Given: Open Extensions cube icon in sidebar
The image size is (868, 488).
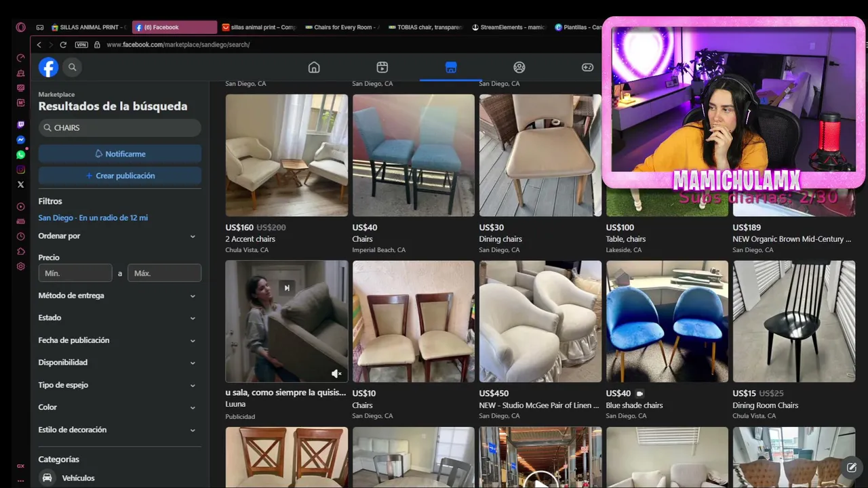Looking at the screenshot, I should click(x=21, y=251).
